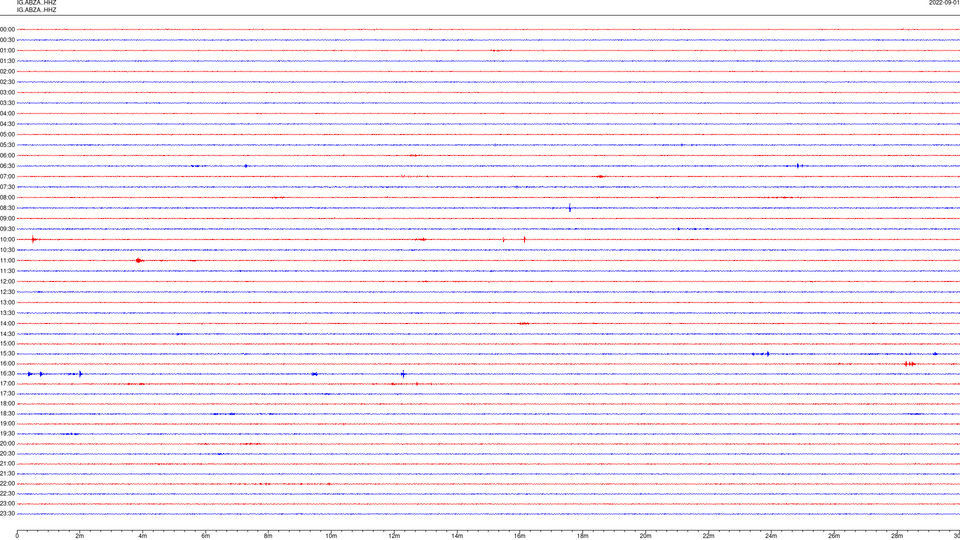
Task: Click the 00:30 trace time label
Action: pos(7,40)
